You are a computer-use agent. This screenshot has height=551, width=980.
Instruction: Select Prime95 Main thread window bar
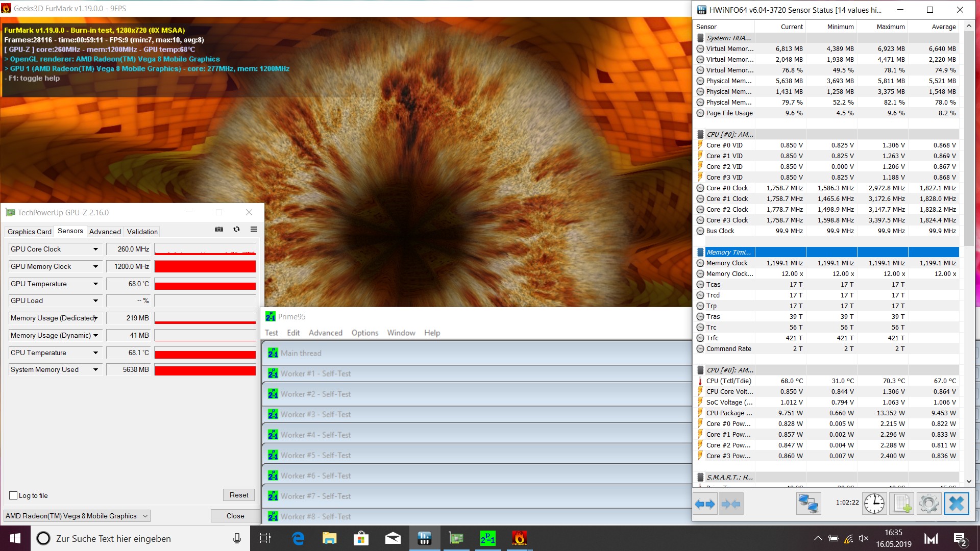[477, 353]
